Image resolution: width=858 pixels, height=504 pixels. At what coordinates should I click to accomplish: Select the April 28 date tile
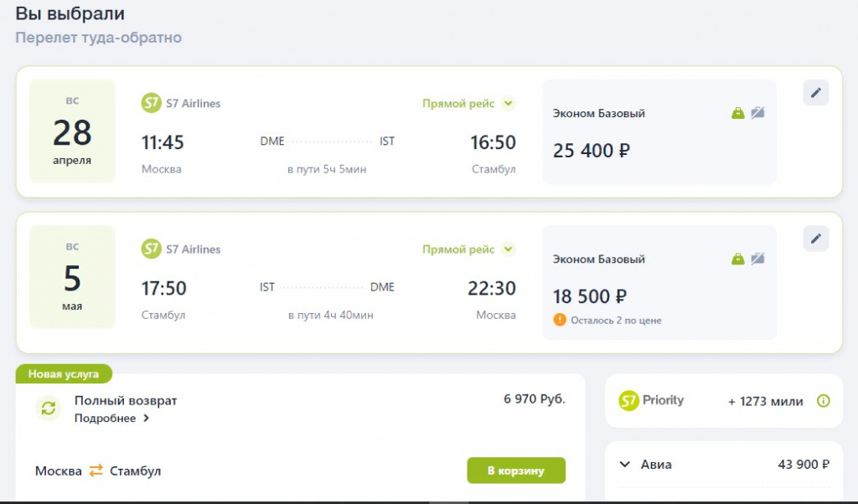tap(72, 131)
